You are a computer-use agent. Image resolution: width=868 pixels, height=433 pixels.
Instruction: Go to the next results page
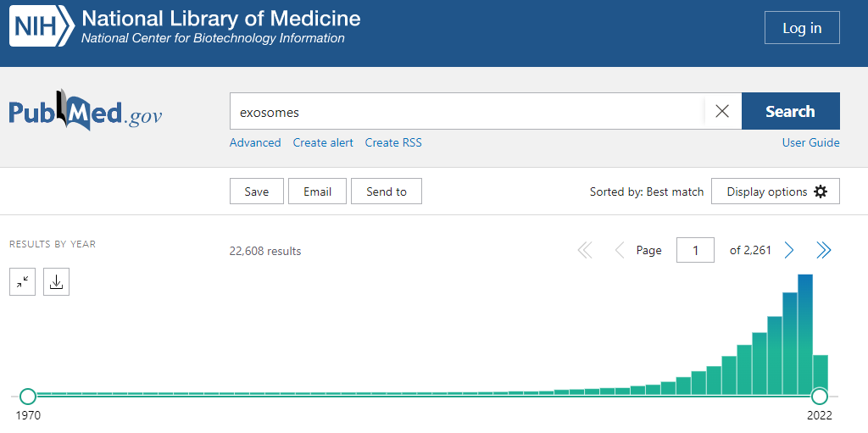(789, 250)
